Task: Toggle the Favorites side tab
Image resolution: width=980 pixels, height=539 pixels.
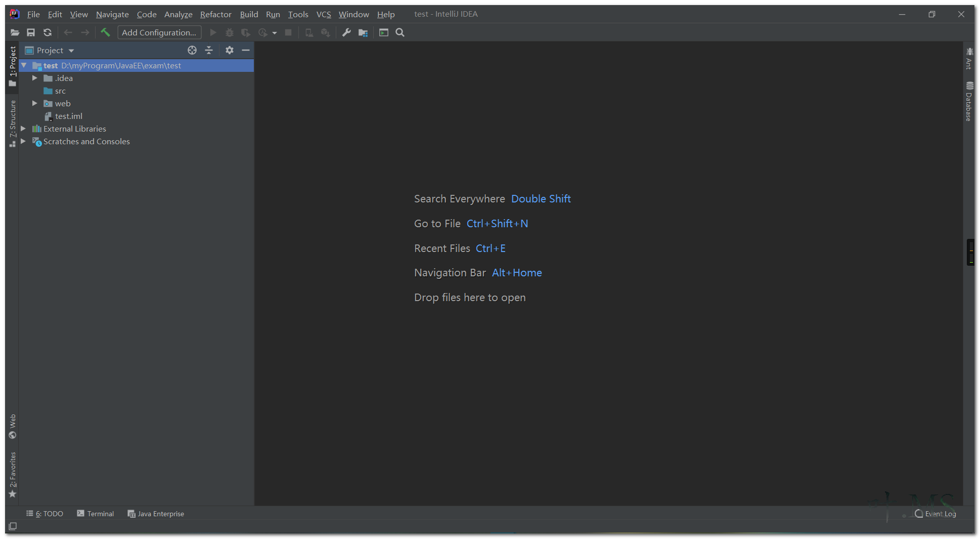Action: tap(13, 475)
